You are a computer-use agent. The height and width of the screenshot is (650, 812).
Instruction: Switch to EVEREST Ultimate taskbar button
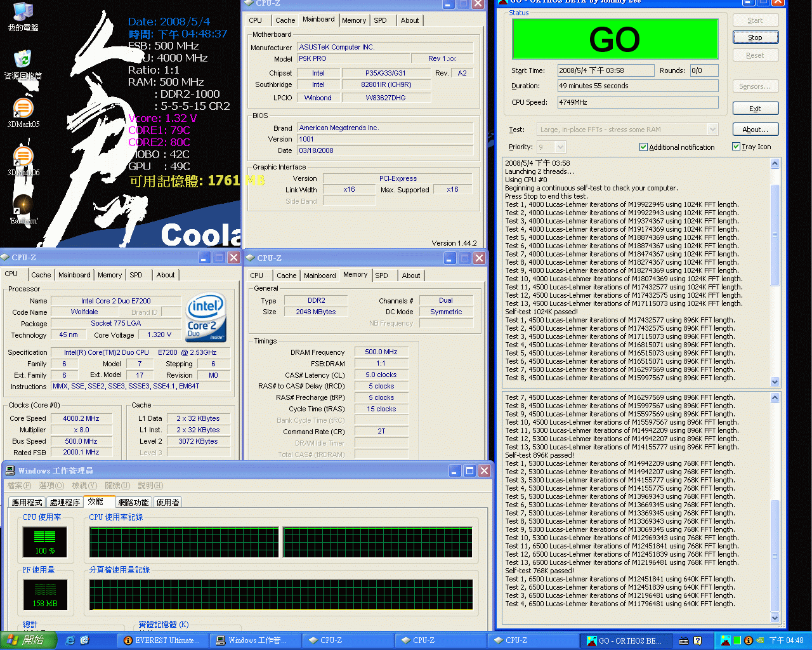click(x=162, y=640)
